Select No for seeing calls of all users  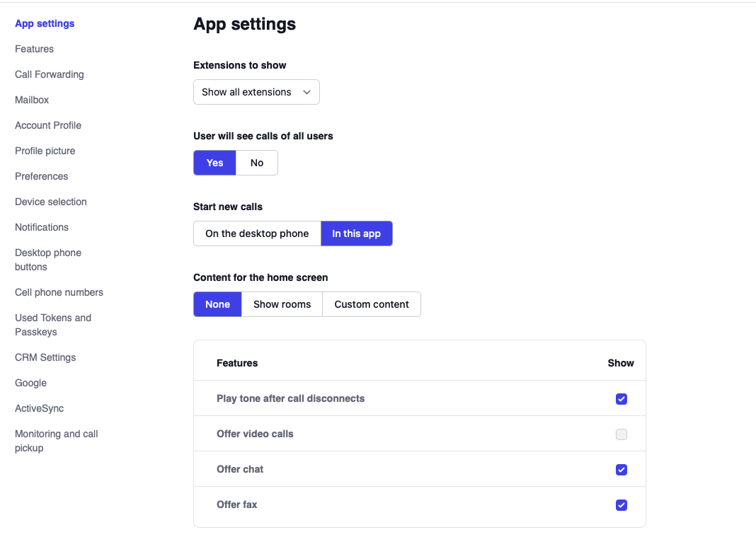pos(256,163)
